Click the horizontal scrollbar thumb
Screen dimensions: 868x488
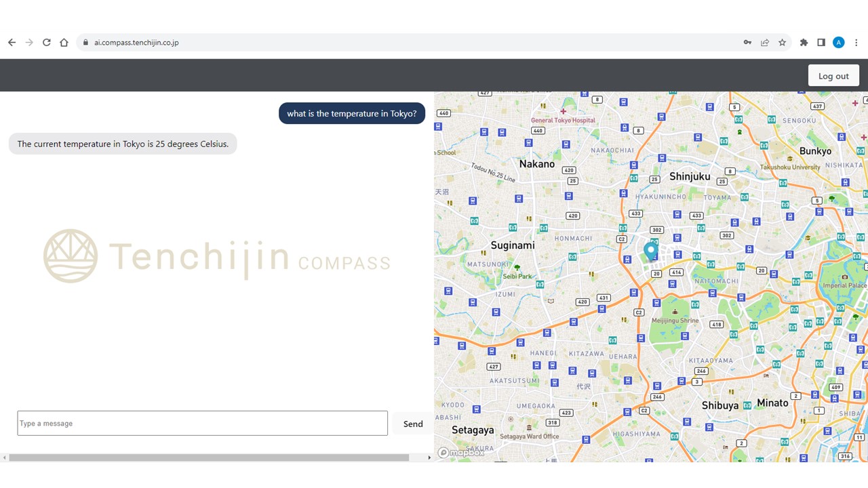click(209, 457)
